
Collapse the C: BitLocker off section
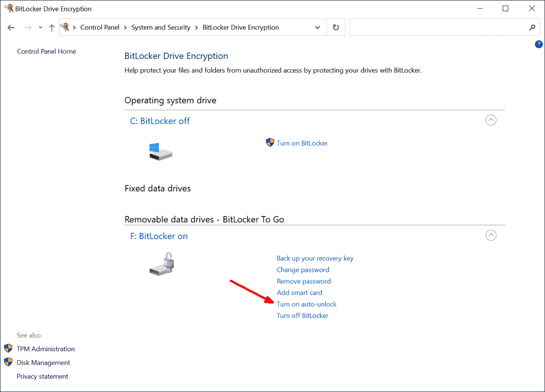click(491, 120)
